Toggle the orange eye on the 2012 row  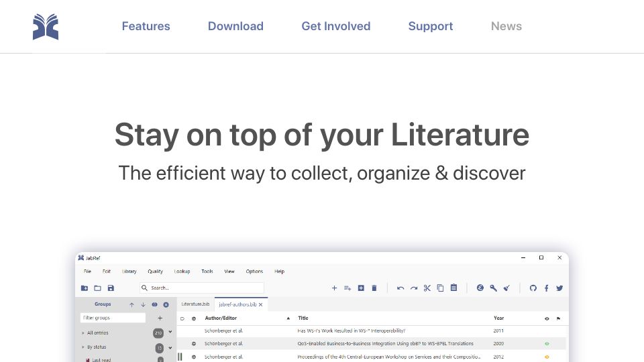[547, 357]
